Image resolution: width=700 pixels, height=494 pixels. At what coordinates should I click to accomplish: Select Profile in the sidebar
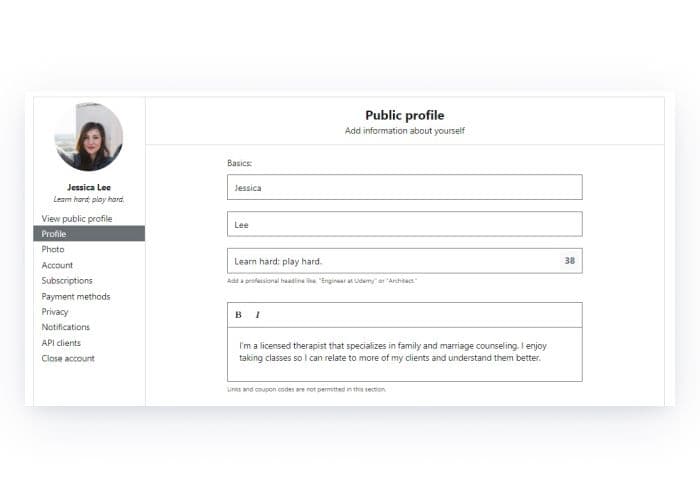point(54,234)
